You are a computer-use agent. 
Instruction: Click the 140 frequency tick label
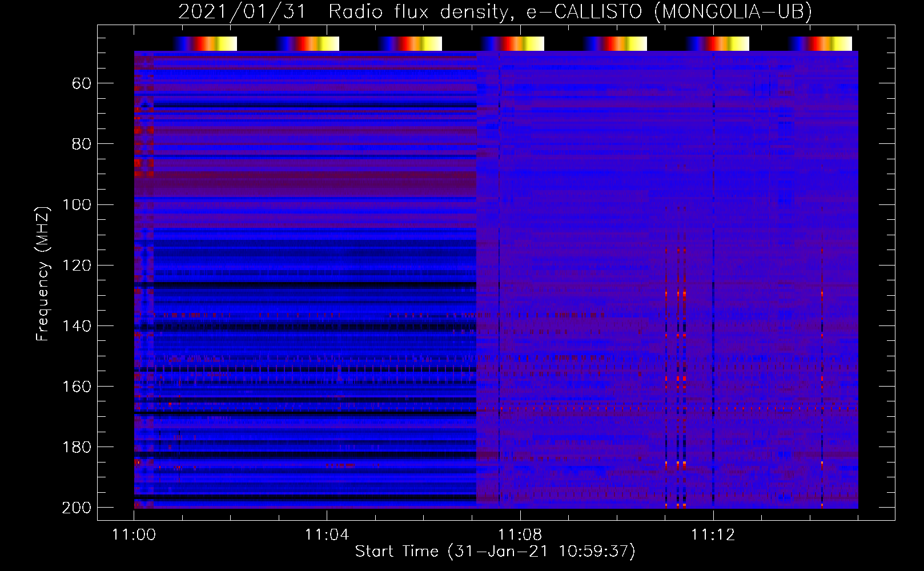pyautogui.click(x=77, y=326)
